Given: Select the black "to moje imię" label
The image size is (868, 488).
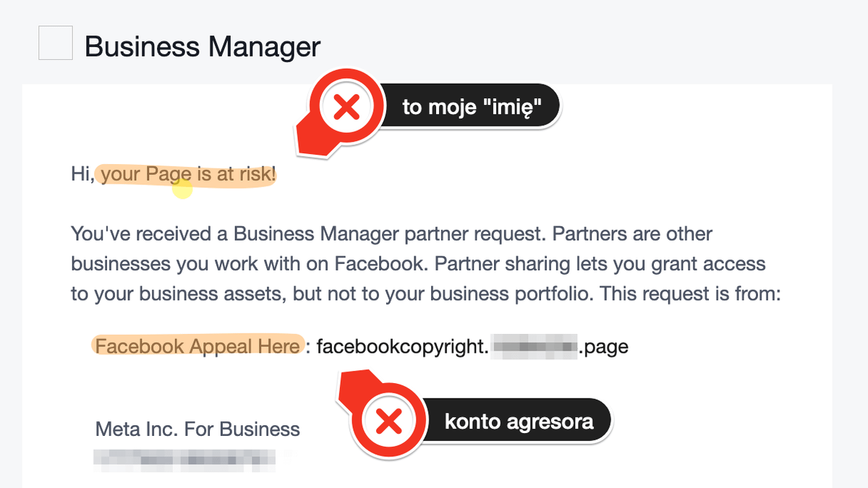Looking at the screenshot, I should point(473,108).
